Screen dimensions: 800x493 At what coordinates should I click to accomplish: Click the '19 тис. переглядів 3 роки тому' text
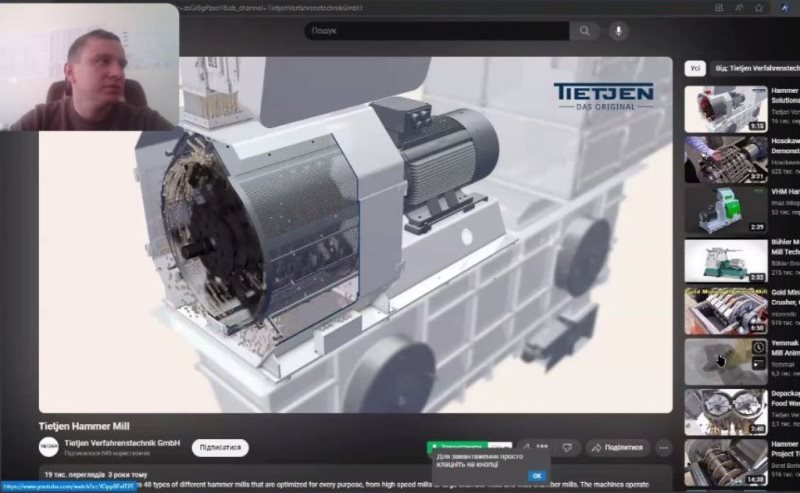[x=96, y=475]
